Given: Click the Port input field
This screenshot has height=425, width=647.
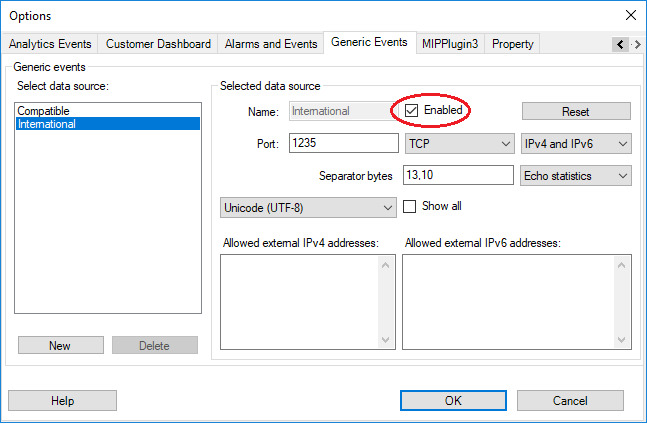Looking at the screenshot, I should pyautogui.click(x=343, y=144).
